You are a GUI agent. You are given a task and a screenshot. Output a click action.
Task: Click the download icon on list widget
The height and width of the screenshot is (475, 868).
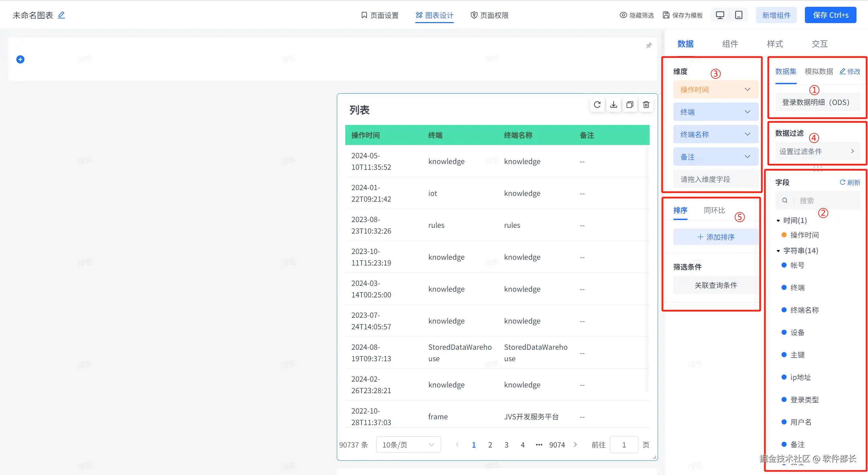pyautogui.click(x=613, y=105)
